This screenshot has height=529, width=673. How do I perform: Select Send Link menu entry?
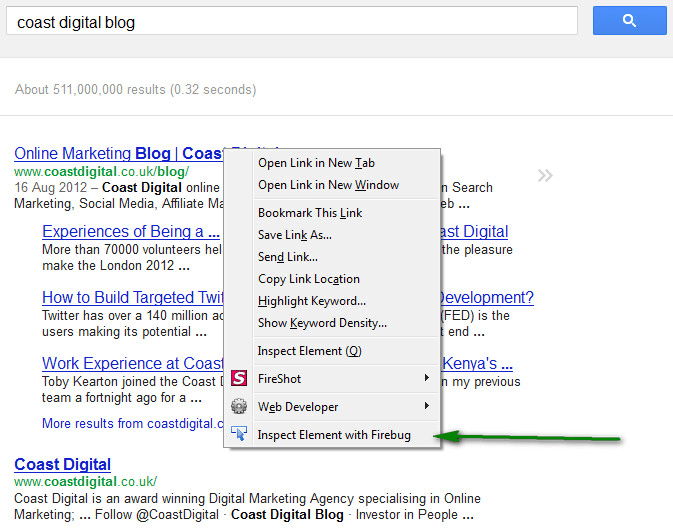pos(288,257)
